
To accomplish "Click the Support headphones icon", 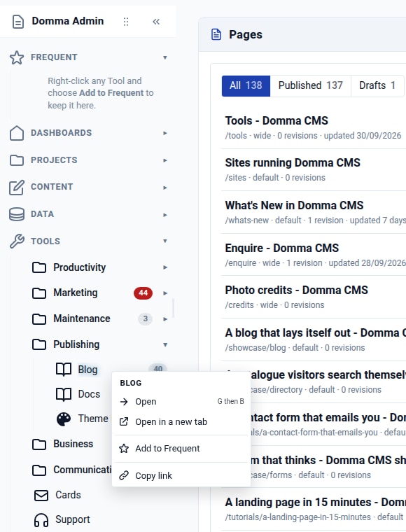I will (x=41, y=520).
